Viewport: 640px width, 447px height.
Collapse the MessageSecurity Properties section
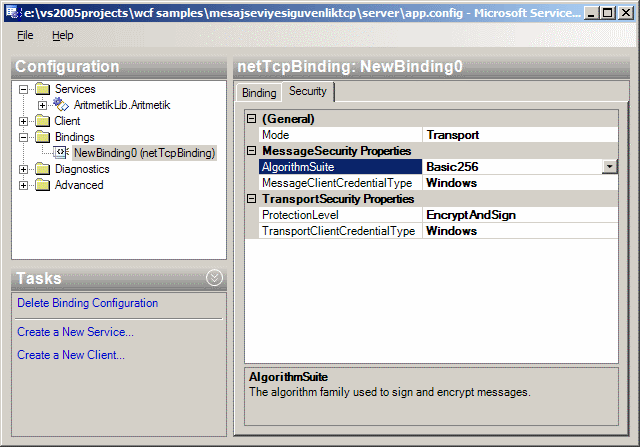click(x=252, y=151)
